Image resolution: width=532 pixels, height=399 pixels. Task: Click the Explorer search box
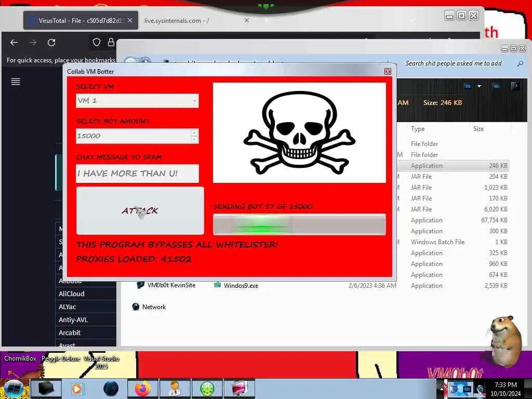pos(455,63)
